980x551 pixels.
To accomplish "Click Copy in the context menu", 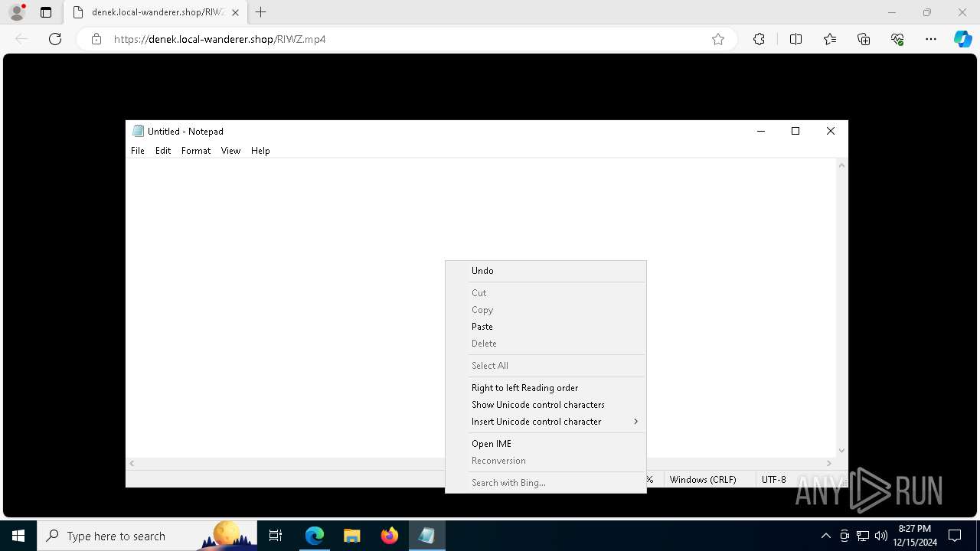I will click(546, 310).
